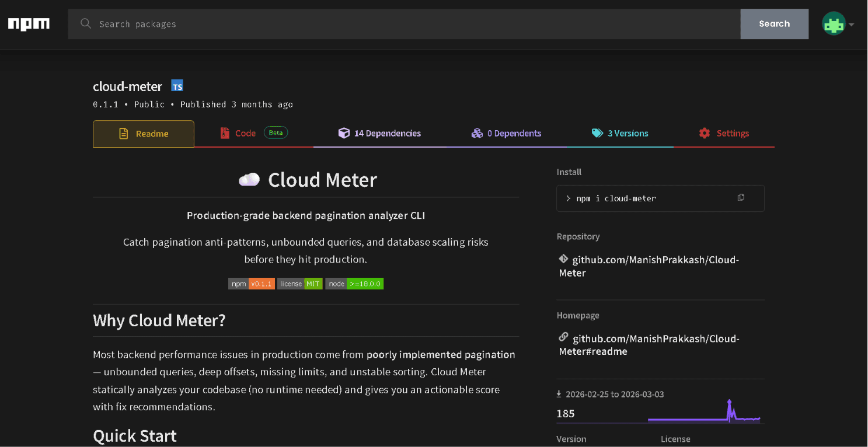
Task: Click the node >=18.0.0 badge
Action: [354, 284]
